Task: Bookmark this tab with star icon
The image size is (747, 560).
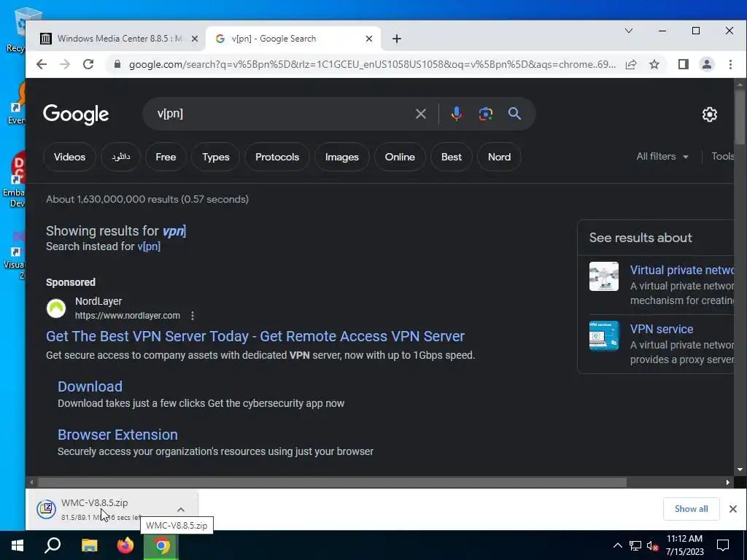Action: pos(654,64)
